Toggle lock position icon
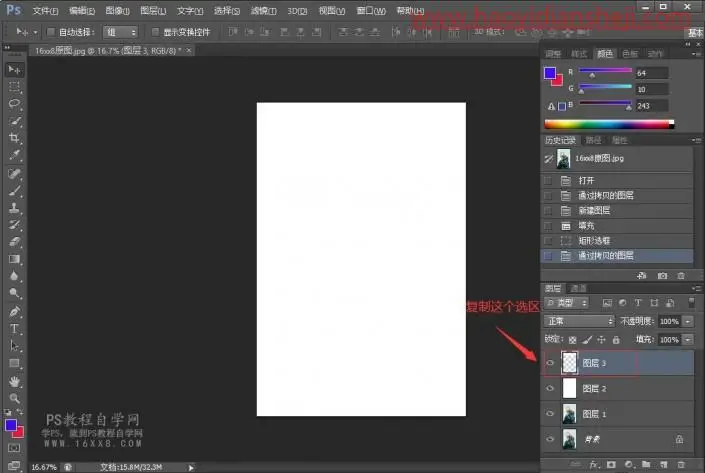 tap(601, 340)
